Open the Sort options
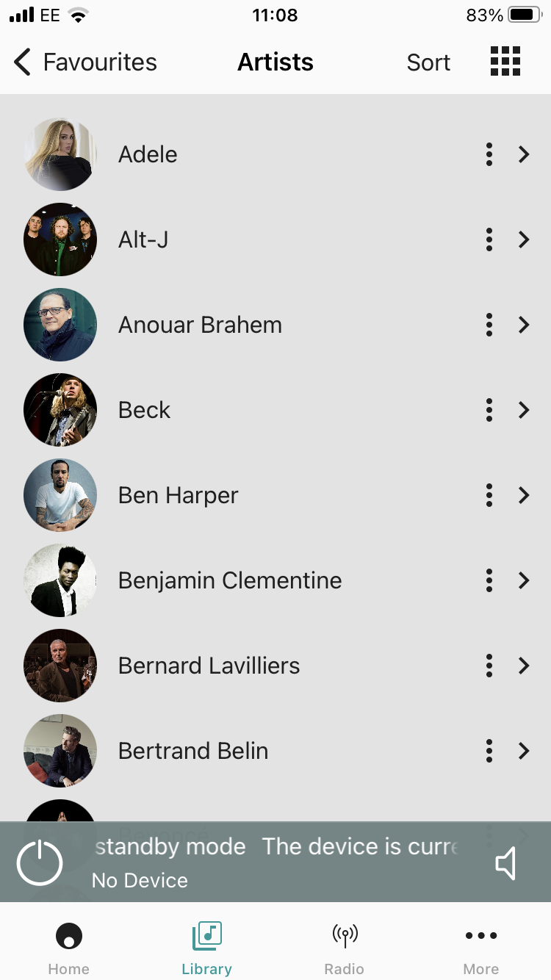This screenshot has width=551, height=980. coord(428,62)
